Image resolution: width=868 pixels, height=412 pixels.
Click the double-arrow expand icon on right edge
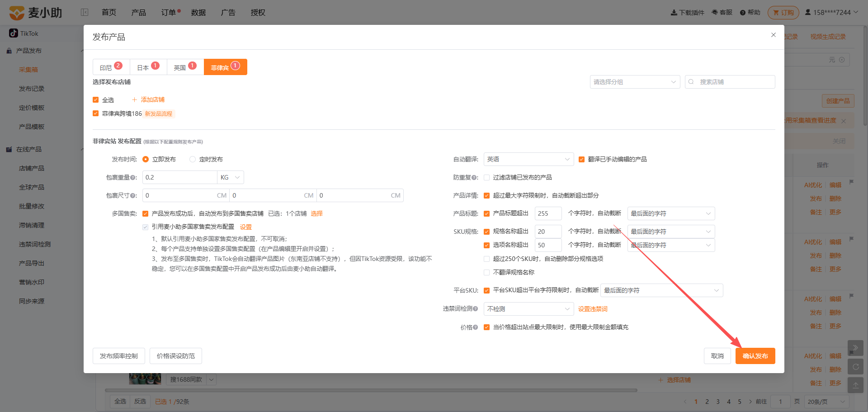pyautogui.click(x=855, y=348)
